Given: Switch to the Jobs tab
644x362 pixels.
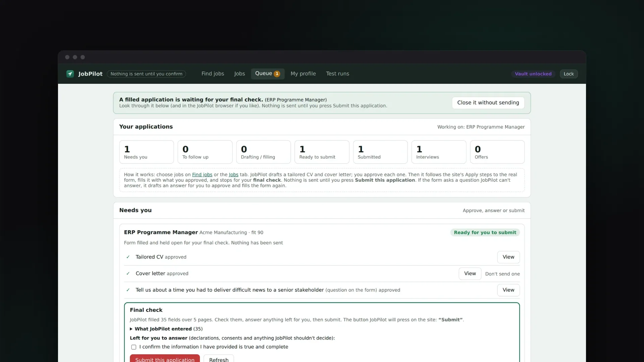Looking at the screenshot, I should pyautogui.click(x=239, y=74).
